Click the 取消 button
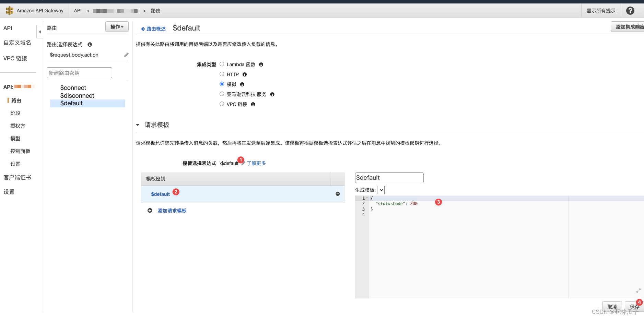Screen dimensions: 644x318 tap(612, 307)
